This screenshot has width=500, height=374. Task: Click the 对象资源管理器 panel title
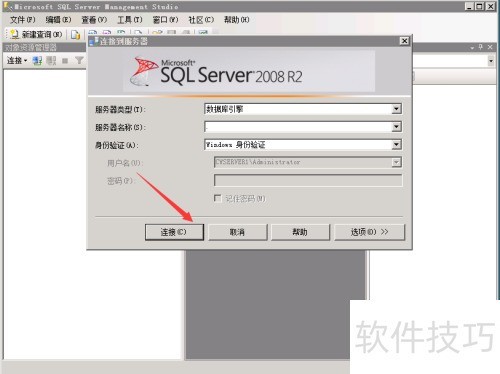pos(31,47)
